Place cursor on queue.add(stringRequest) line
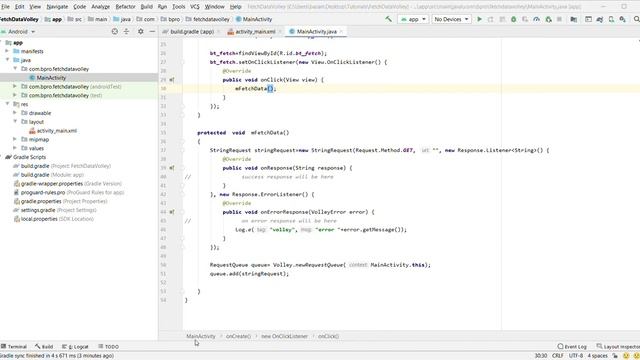This screenshot has width=640, height=360. click(x=249, y=274)
